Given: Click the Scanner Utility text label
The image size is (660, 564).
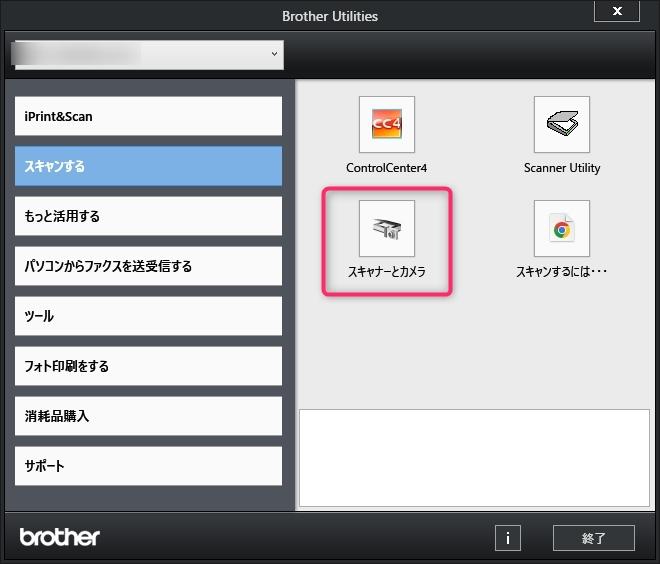Looking at the screenshot, I should coord(562,168).
